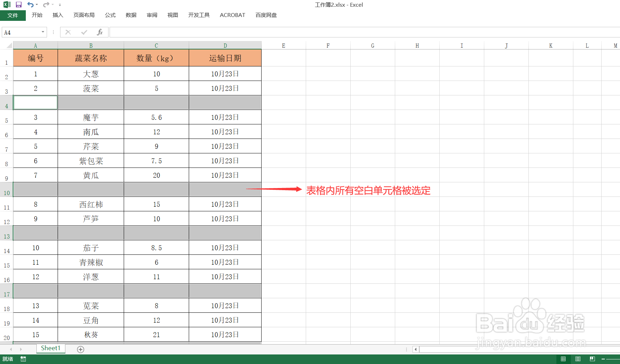Switch to the 数据 ribbon tab

click(131, 15)
